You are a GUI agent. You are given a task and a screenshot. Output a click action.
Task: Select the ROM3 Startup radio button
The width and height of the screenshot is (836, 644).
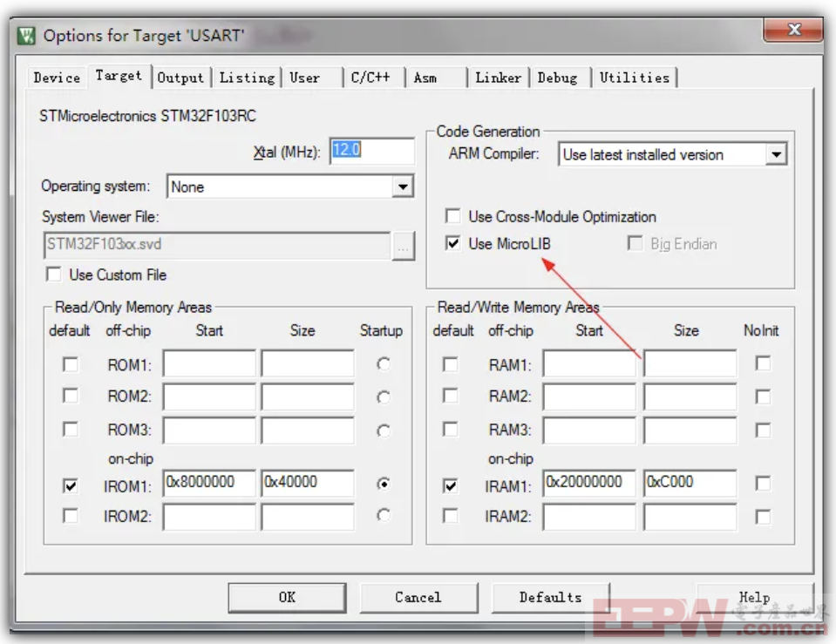384,430
